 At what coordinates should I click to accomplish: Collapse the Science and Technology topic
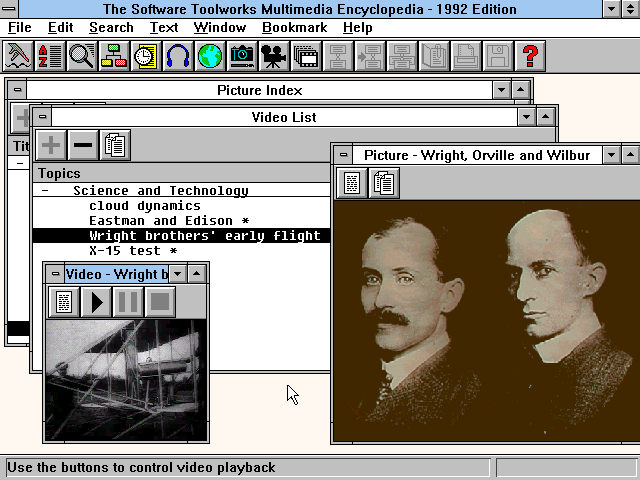pyautogui.click(x=45, y=191)
